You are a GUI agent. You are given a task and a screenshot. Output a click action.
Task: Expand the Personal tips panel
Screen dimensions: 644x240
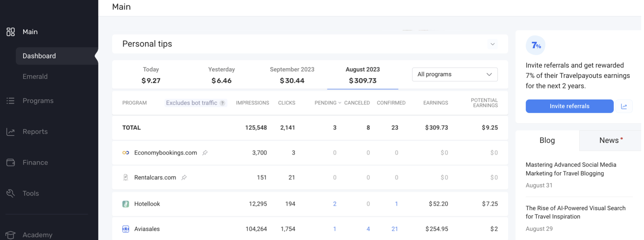(493, 44)
